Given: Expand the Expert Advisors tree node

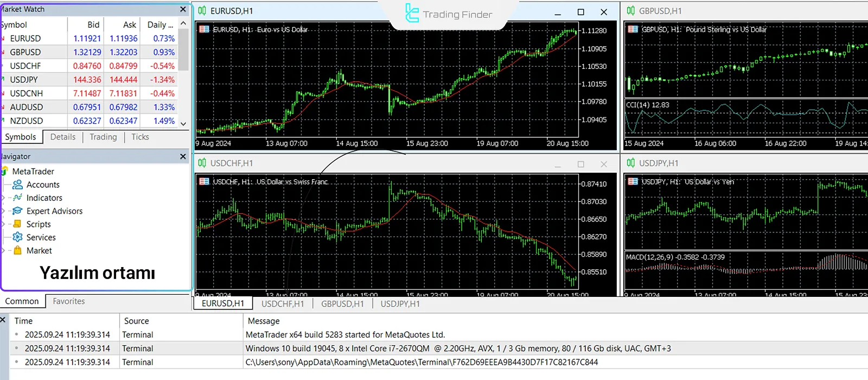Looking at the screenshot, I should click(3, 211).
